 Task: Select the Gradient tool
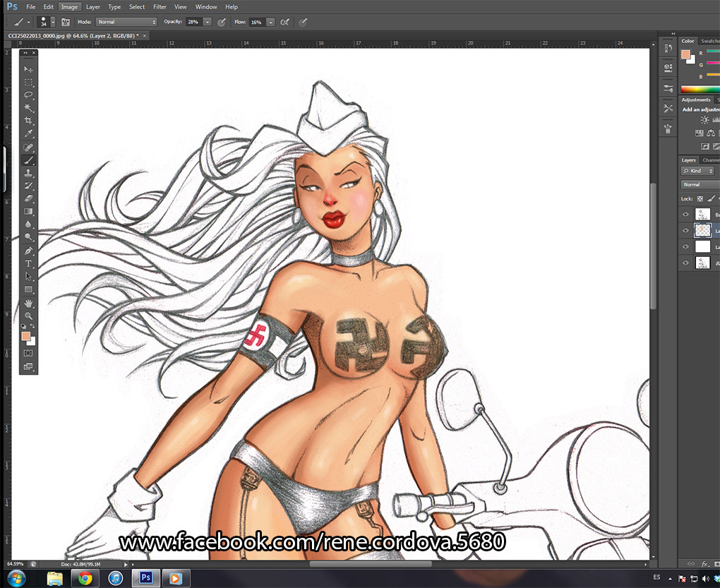click(x=28, y=212)
